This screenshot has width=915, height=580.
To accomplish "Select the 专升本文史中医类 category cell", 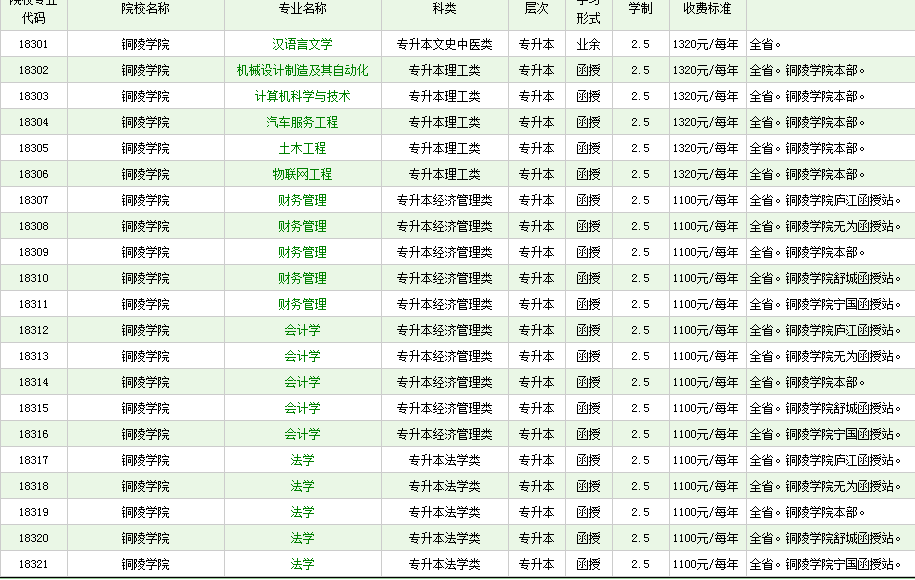I will tap(445, 44).
